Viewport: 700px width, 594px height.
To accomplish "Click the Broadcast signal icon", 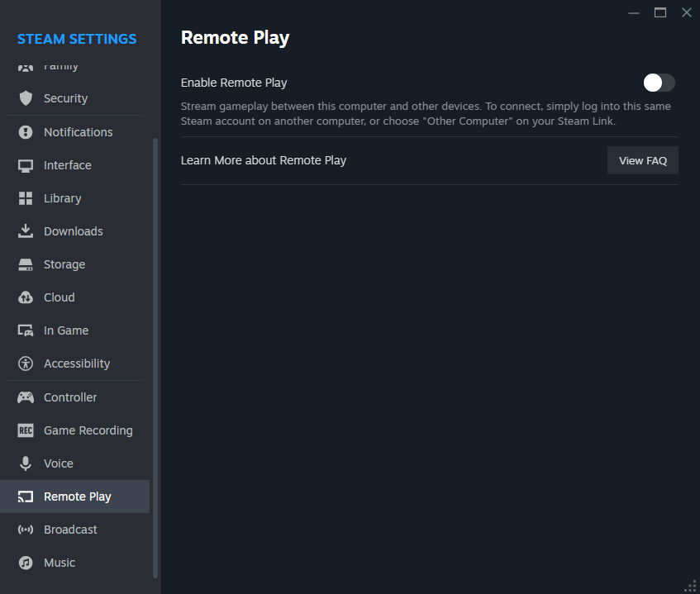I will 26,530.
